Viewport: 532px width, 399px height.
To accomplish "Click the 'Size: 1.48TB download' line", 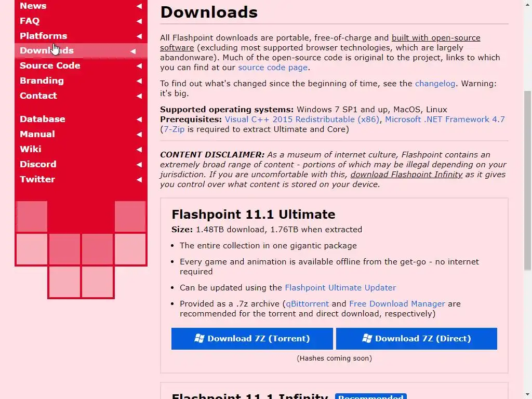I will (267, 230).
